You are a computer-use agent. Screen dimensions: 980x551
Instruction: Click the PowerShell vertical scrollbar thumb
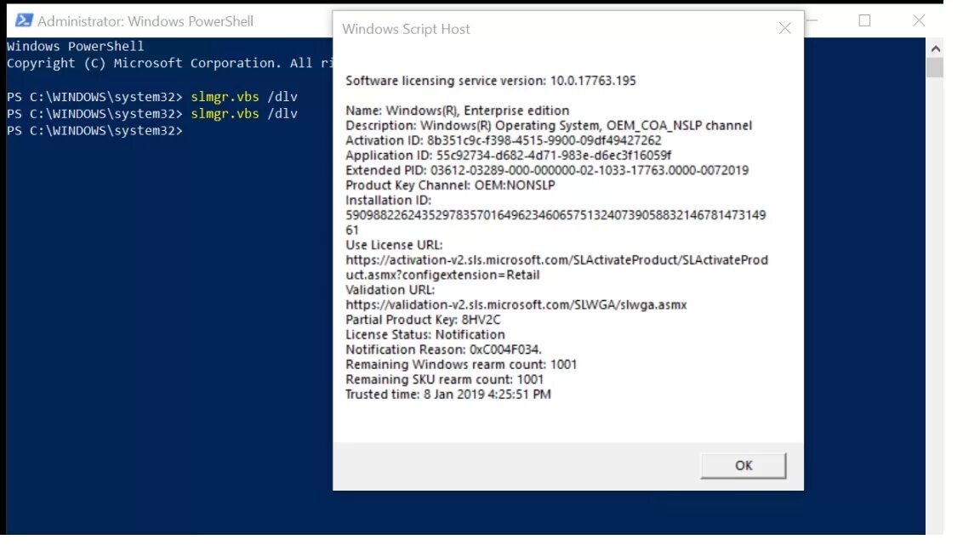point(935,67)
